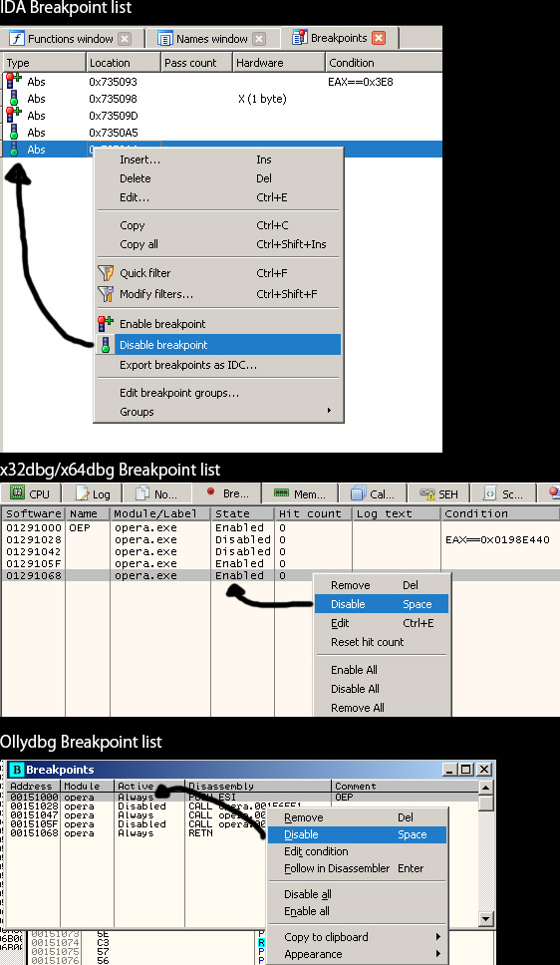Sort x64dbg list by Hit count column
This screenshot has width=560, height=965.
click(313, 513)
